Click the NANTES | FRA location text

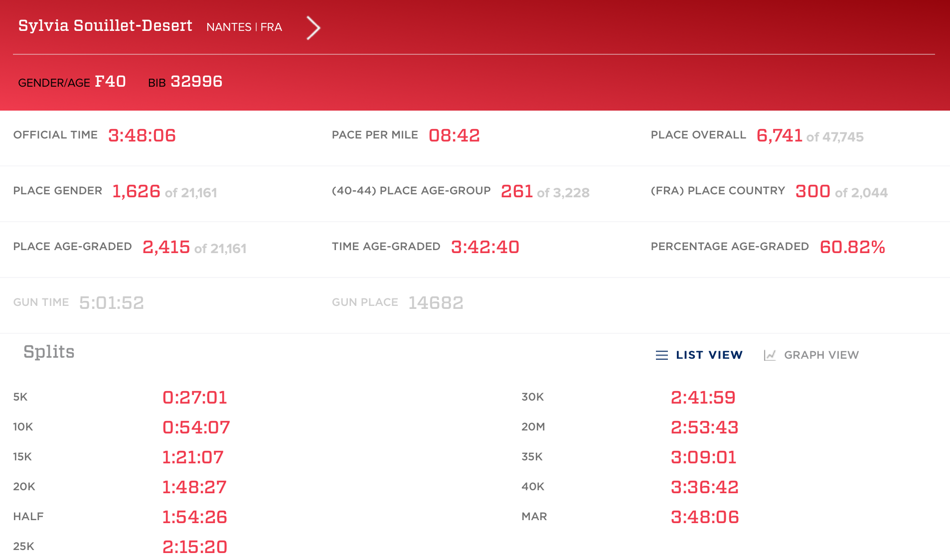coord(244,27)
